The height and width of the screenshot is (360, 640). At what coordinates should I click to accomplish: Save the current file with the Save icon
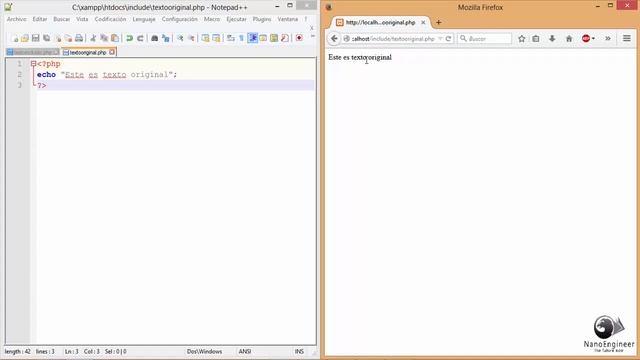(x=36, y=38)
